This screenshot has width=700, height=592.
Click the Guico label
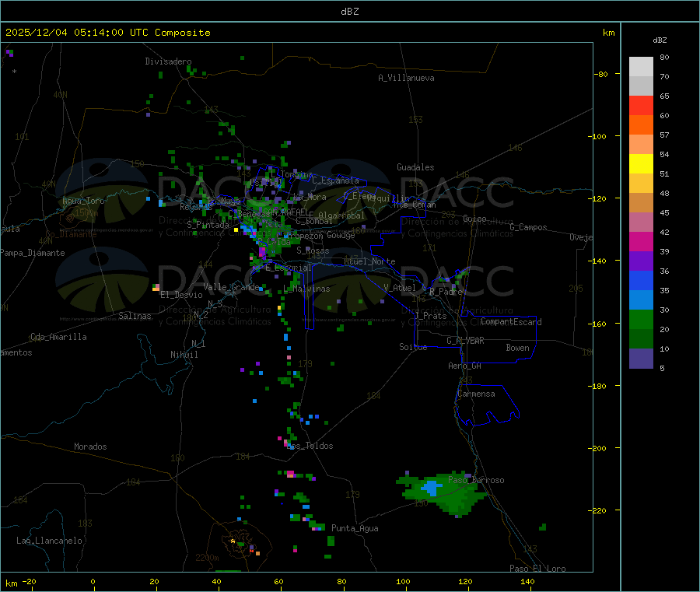(474, 219)
